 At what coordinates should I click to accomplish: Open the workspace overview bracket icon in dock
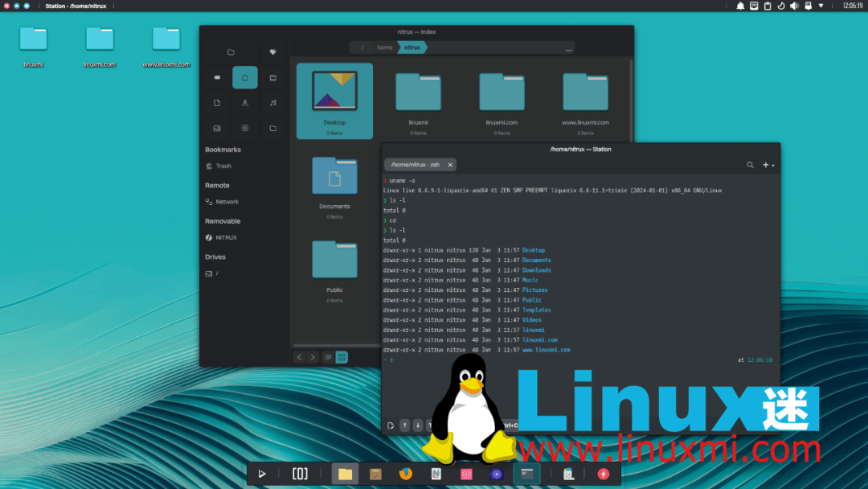click(x=300, y=474)
